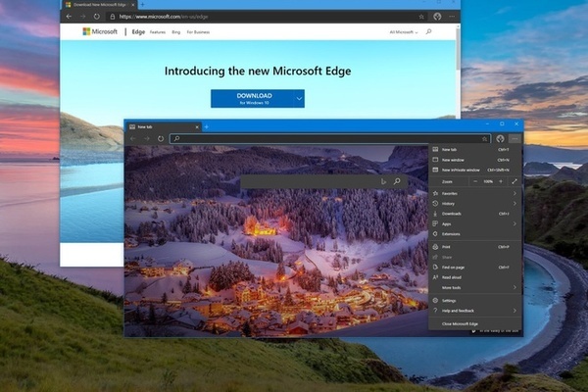This screenshot has width=588, height=392.
Task: Choose Find on page in the menu
Action: tap(475, 268)
